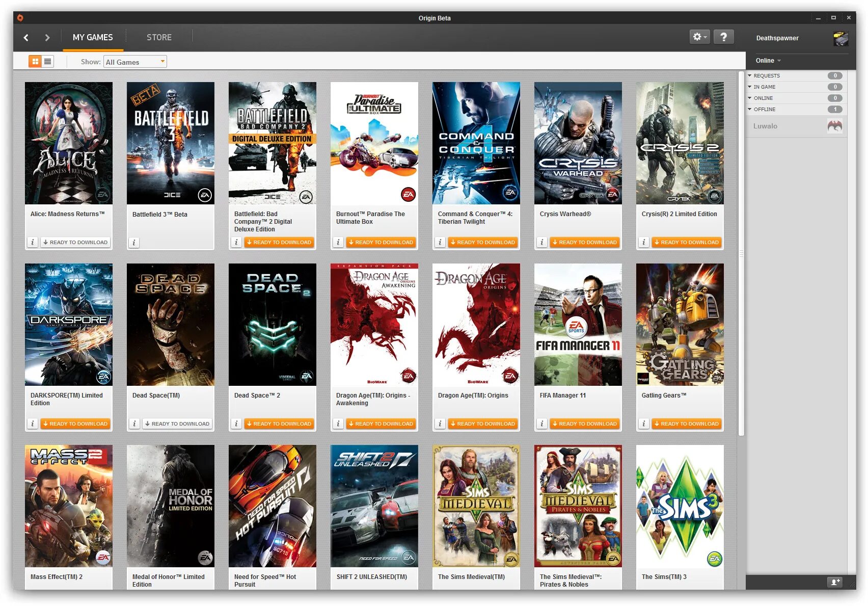Show info for Crysis 2 Limited Edition

pyautogui.click(x=644, y=243)
